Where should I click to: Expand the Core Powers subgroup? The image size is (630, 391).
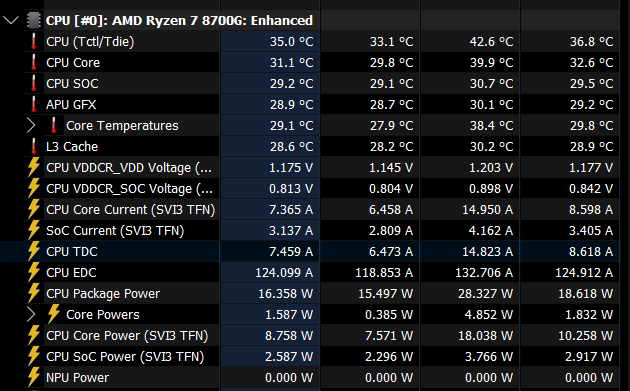(31, 314)
